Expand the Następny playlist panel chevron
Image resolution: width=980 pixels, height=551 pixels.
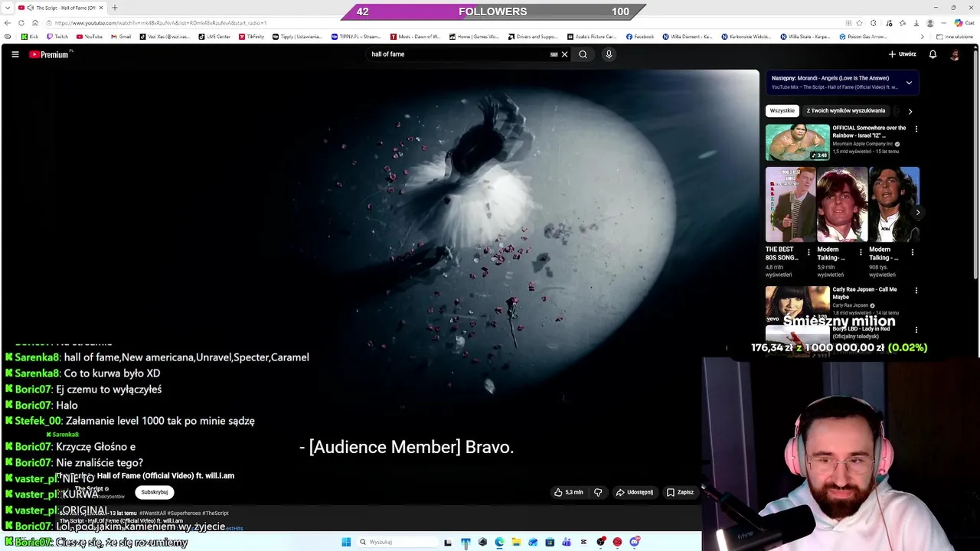(909, 83)
